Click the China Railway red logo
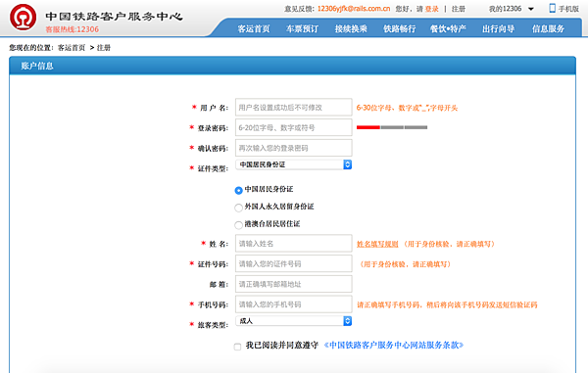The height and width of the screenshot is (373, 588). point(23,18)
